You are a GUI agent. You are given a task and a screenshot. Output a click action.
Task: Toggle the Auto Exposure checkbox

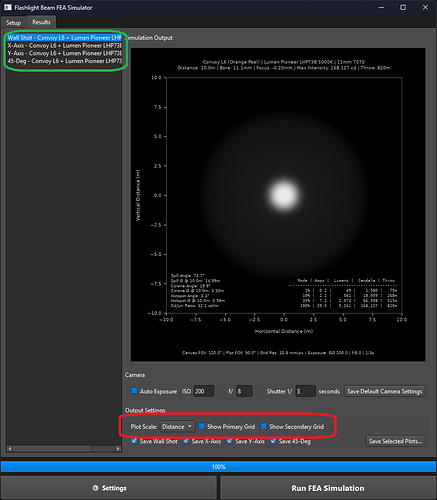click(134, 391)
